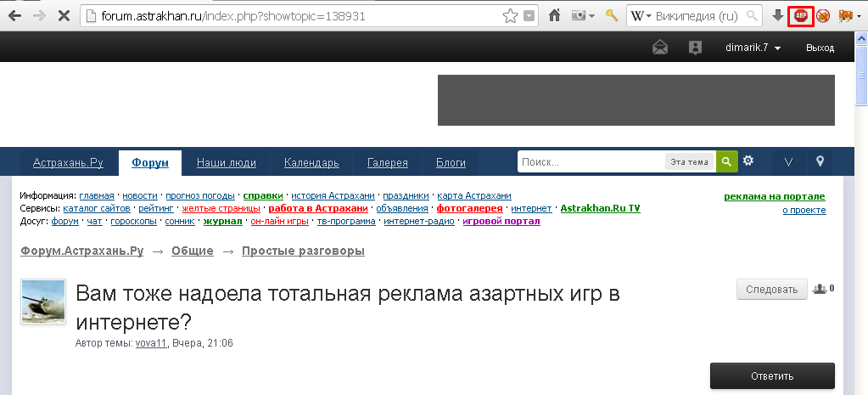Open the праздники link
The height and width of the screenshot is (395, 868).
click(406, 195)
